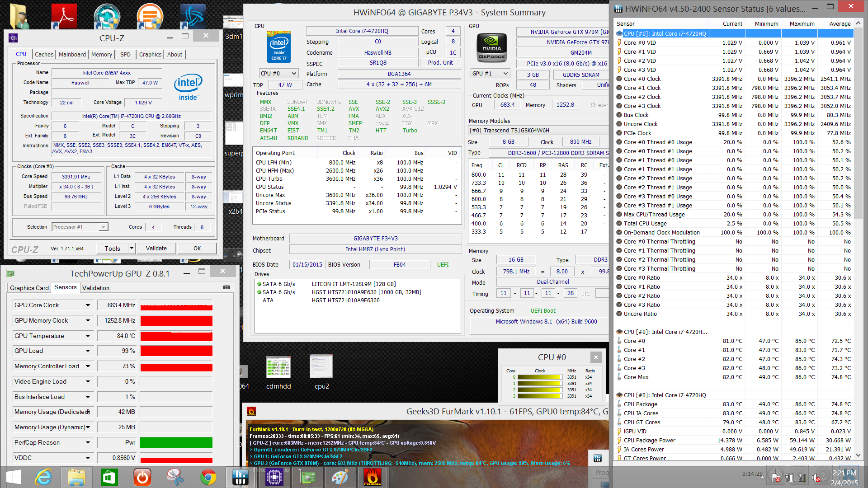868x488 pixels.
Task: Select the CPU Package Power sensor row
Action: (x=734, y=440)
